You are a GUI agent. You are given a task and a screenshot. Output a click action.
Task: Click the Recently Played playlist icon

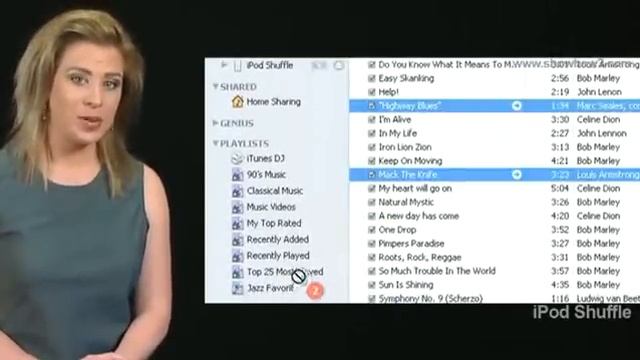coord(238,256)
